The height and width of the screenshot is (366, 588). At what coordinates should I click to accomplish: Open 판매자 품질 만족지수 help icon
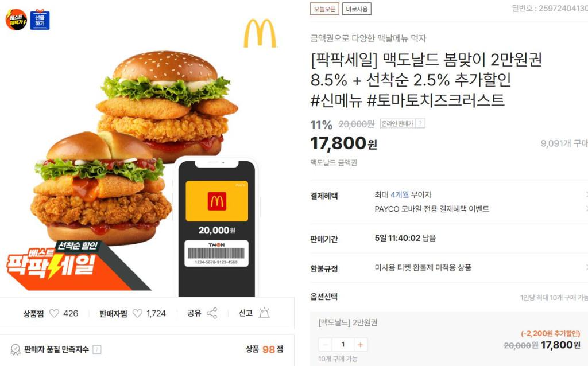[96, 349]
